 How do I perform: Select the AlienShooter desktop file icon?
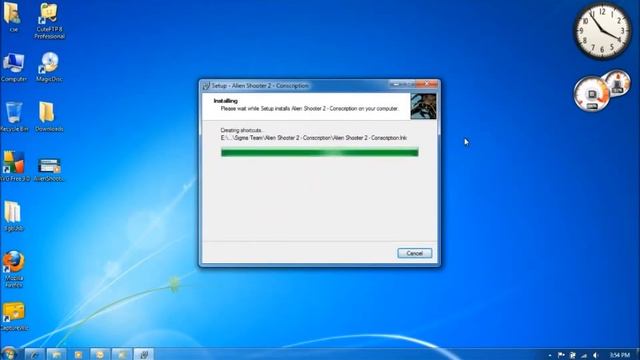point(49,169)
